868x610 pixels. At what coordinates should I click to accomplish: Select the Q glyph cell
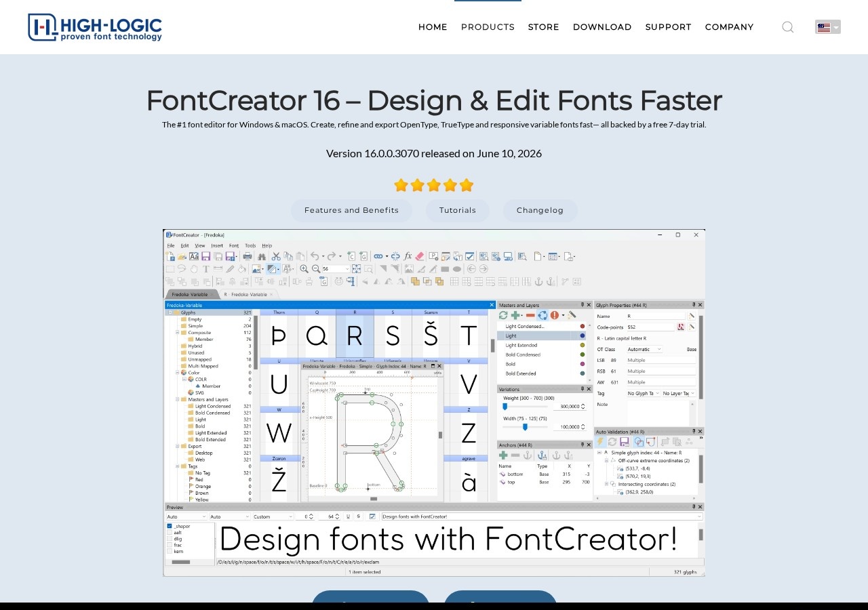(316, 332)
